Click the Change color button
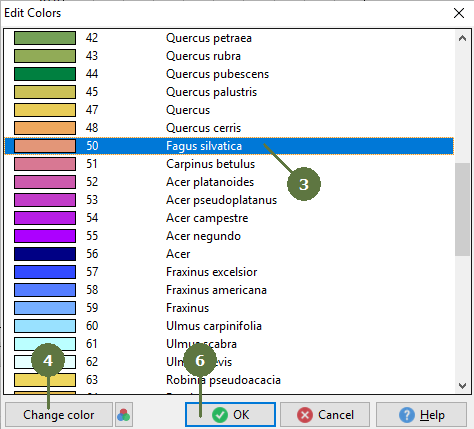 pos(59,415)
